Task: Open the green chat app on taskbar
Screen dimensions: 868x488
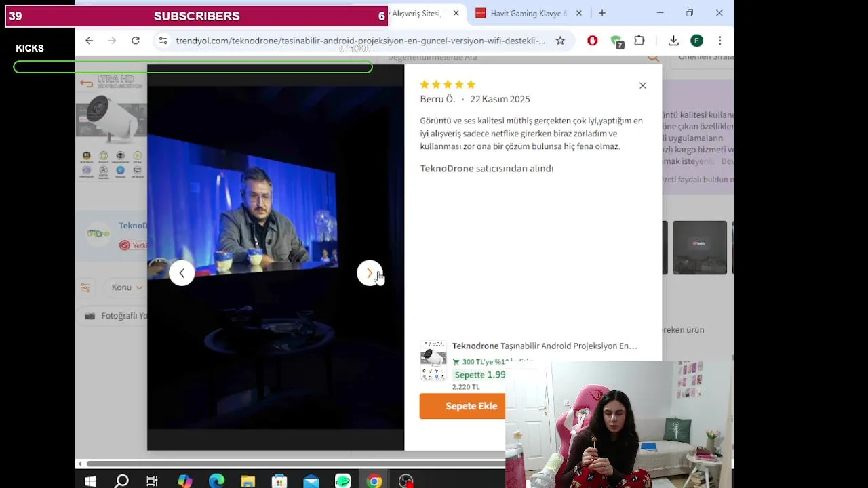Action: [342, 481]
